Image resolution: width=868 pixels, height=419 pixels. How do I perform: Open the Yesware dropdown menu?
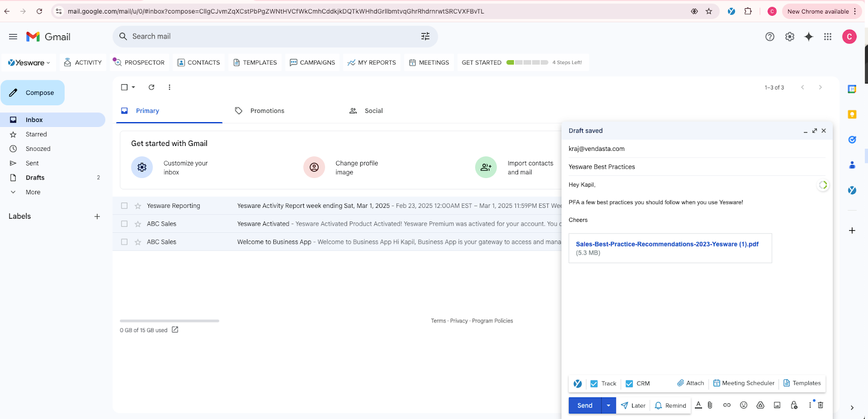29,62
